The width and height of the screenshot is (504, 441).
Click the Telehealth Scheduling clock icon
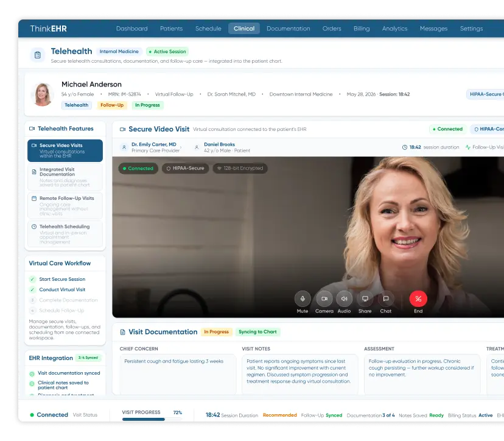[x=34, y=227]
